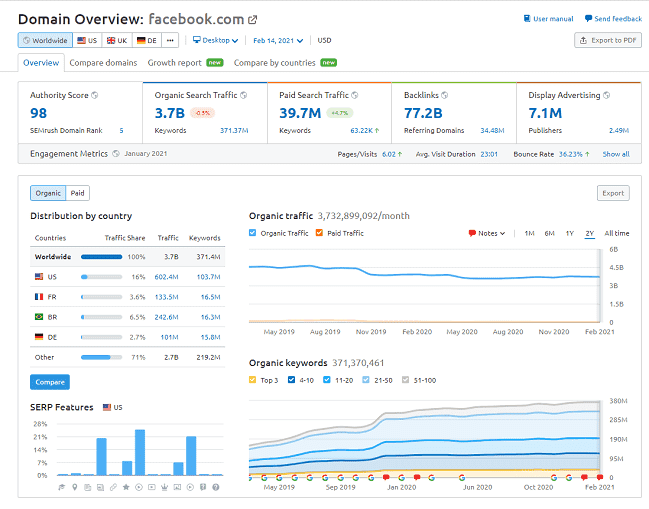Click the upload icon on Export to PDF

coord(583,40)
